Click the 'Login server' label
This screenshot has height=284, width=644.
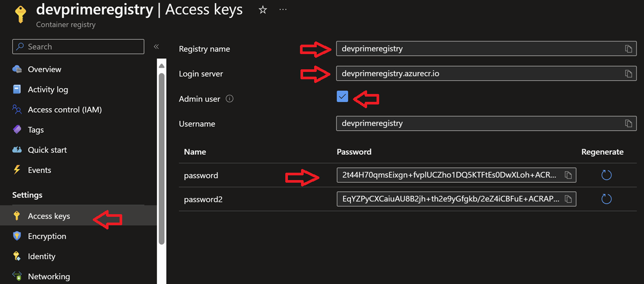click(201, 74)
